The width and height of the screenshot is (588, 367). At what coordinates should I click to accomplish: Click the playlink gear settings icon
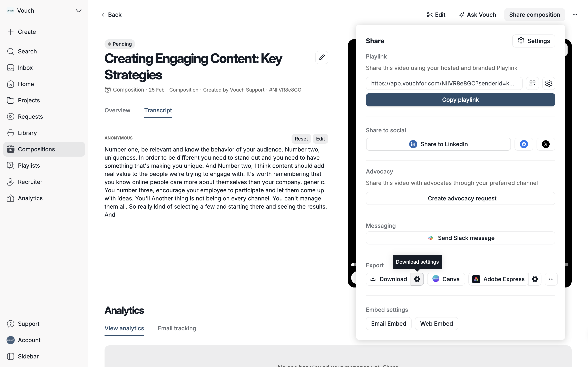pos(548,84)
